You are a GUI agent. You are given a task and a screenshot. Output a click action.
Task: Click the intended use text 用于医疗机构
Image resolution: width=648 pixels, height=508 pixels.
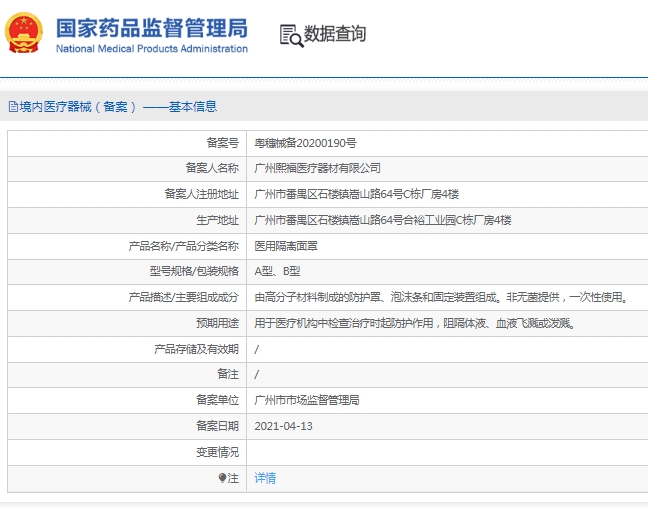click(415, 323)
